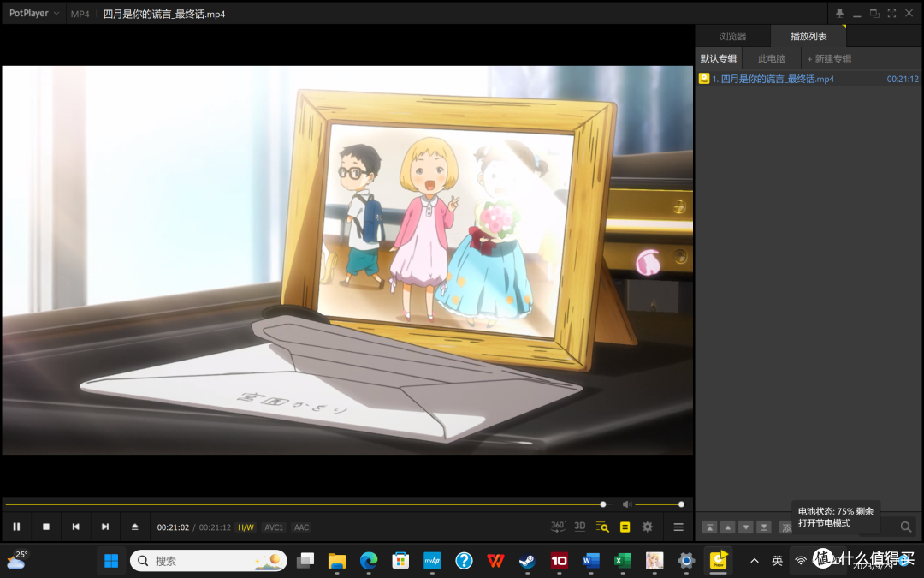Open Steam from taskbar
Screen dimensions: 924x578
tap(527, 560)
